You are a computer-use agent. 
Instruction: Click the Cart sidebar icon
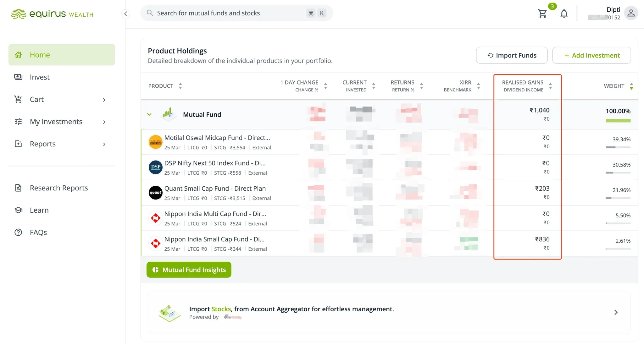pos(18,99)
